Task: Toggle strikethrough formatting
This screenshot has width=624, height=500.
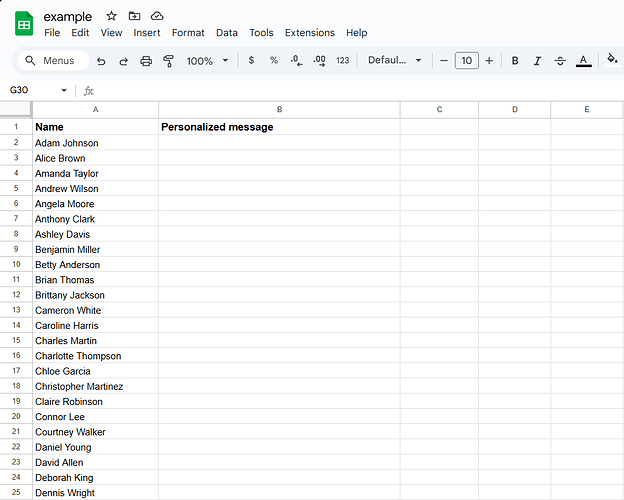Action: coord(559,61)
